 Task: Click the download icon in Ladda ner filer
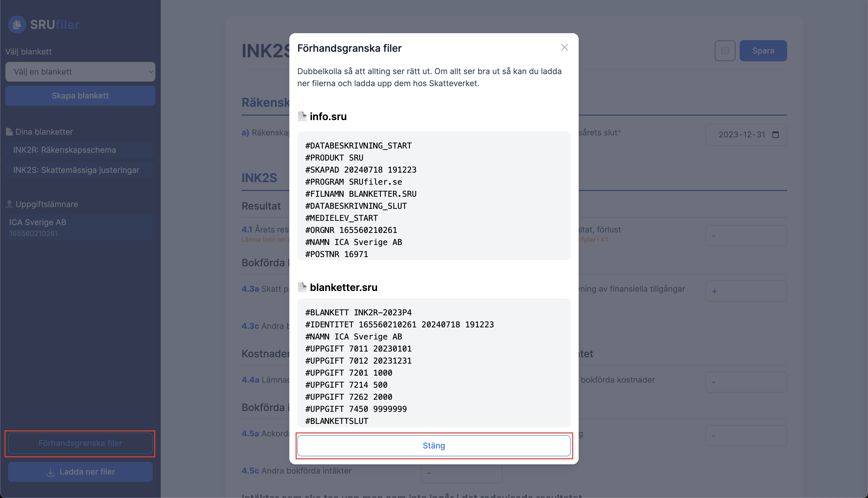[x=50, y=472]
